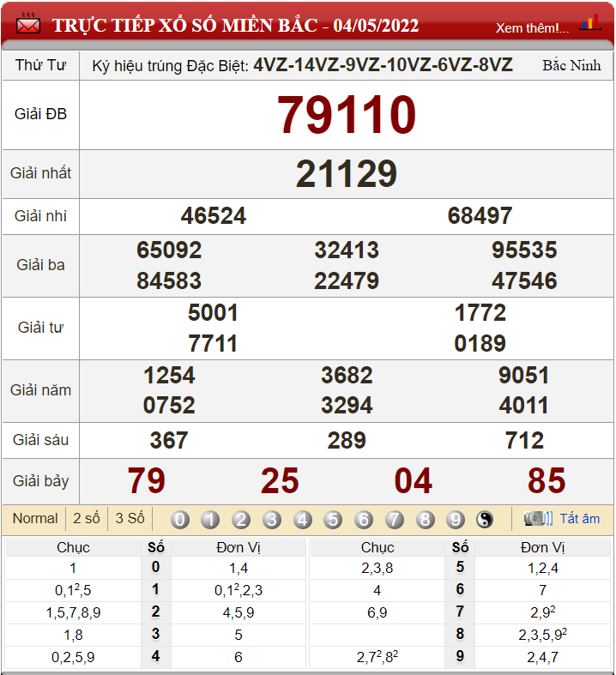
Task: Switch to the 2 số tab
Action: click(87, 518)
